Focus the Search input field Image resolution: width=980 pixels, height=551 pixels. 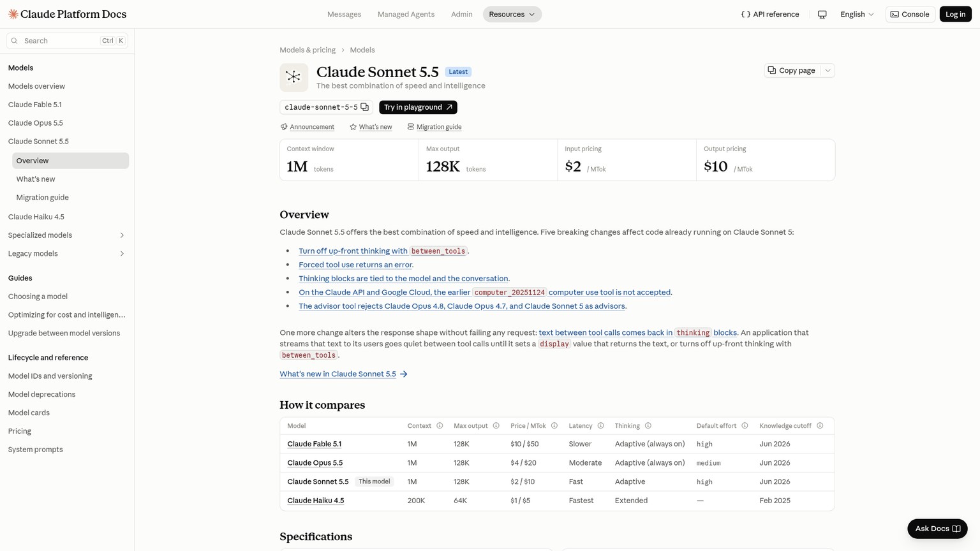[67, 41]
